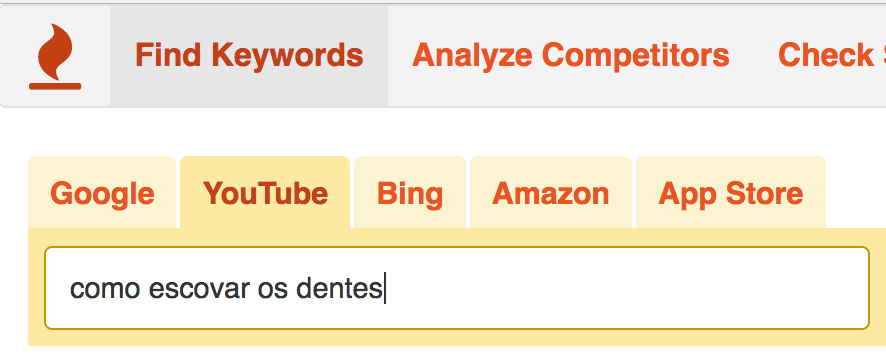Pick Bing as the keyword source

pyautogui.click(x=410, y=193)
